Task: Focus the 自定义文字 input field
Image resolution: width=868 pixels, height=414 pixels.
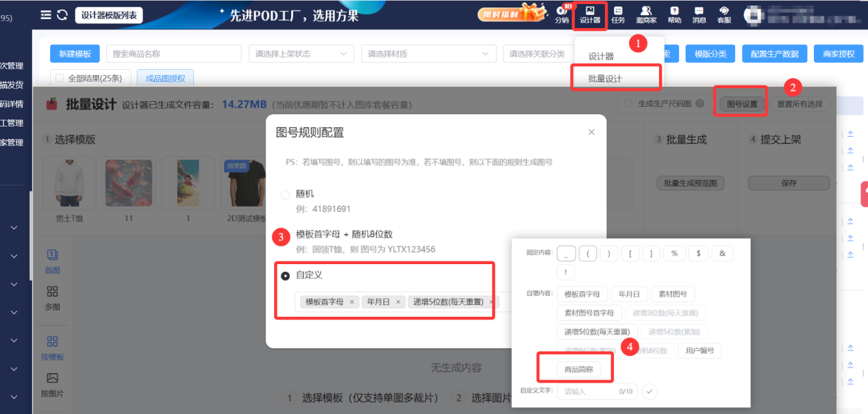Action: click(597, 391)
